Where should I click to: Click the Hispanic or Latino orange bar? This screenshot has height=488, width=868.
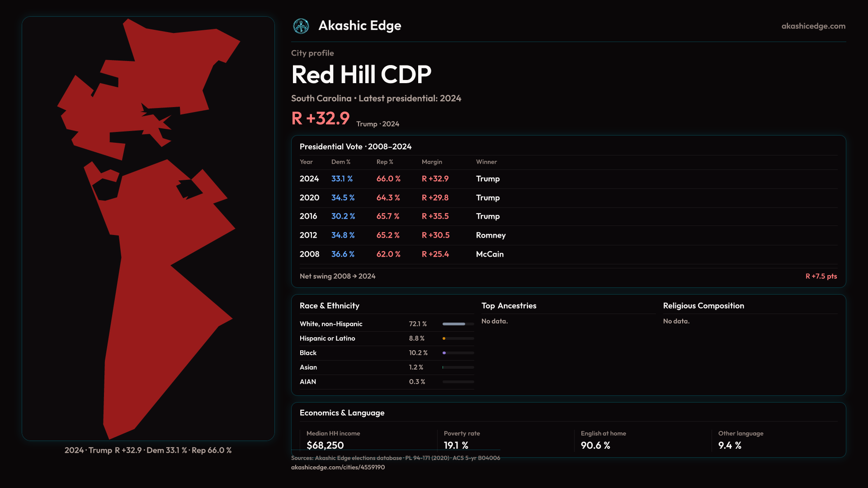tap(444, 338)
